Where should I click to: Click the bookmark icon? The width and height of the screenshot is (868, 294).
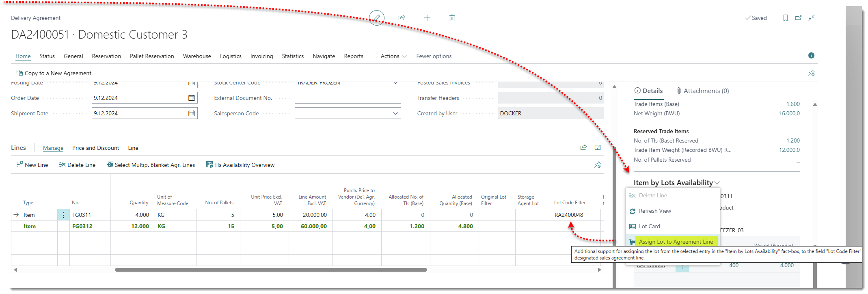(x=785, y=18)
